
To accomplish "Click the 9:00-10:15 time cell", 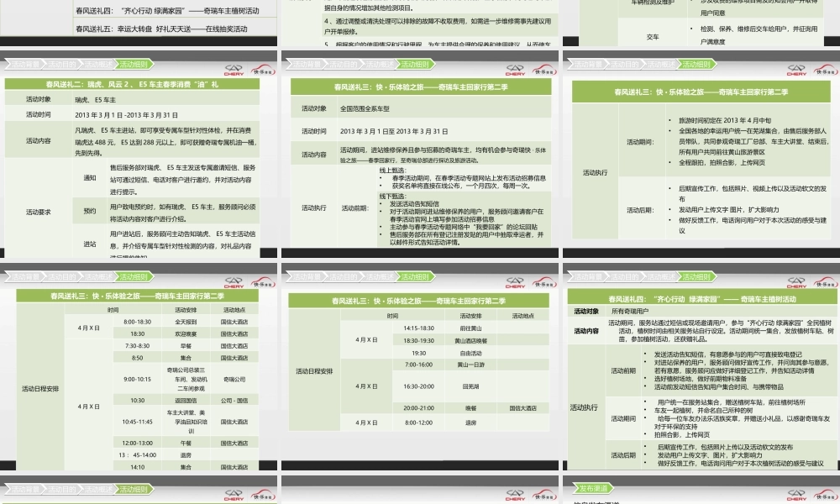I will [137, 379].
